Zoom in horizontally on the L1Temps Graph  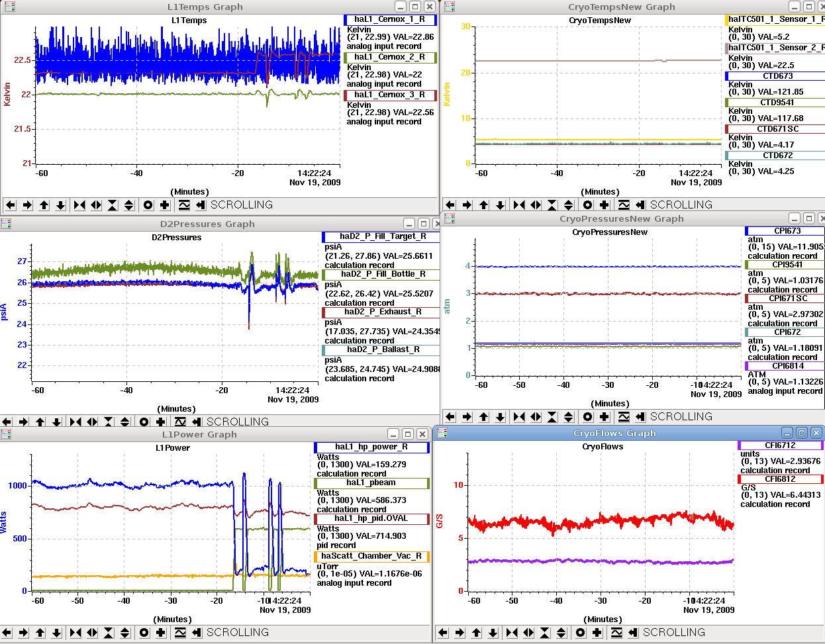tap(79, 205)
